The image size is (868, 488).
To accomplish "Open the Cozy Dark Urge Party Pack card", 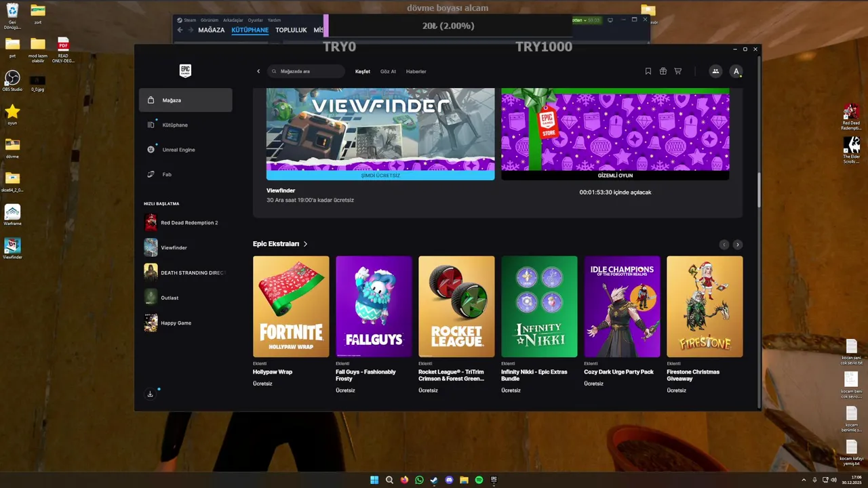I will click(x=622, y=306).
